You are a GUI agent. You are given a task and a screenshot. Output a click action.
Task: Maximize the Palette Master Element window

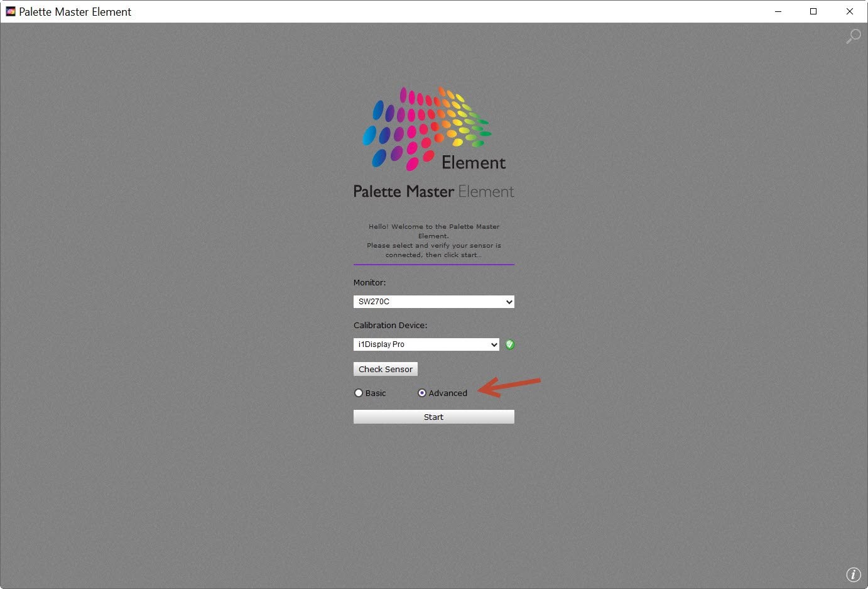click(x=813, y=11)
